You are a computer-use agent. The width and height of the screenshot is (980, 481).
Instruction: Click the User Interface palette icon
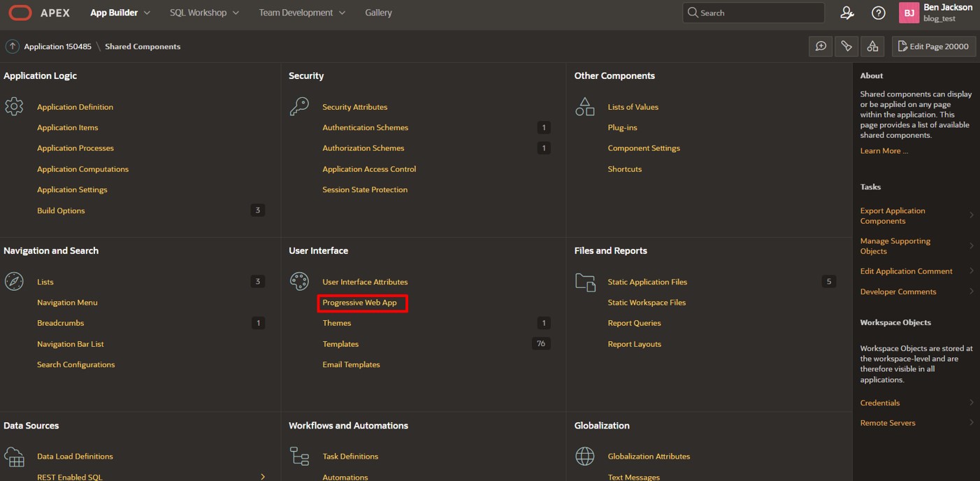pyautogui.click(x=299, y=282)
